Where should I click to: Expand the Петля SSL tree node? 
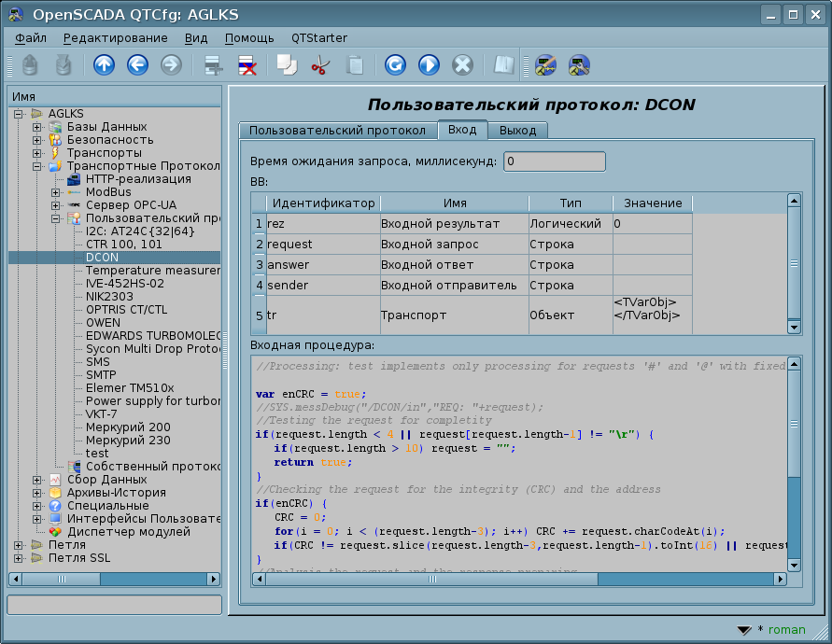(18, 558)
